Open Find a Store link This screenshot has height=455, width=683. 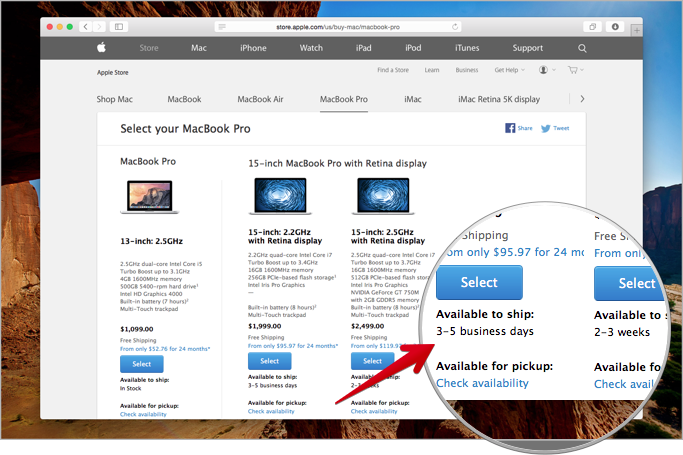(393, 70)
